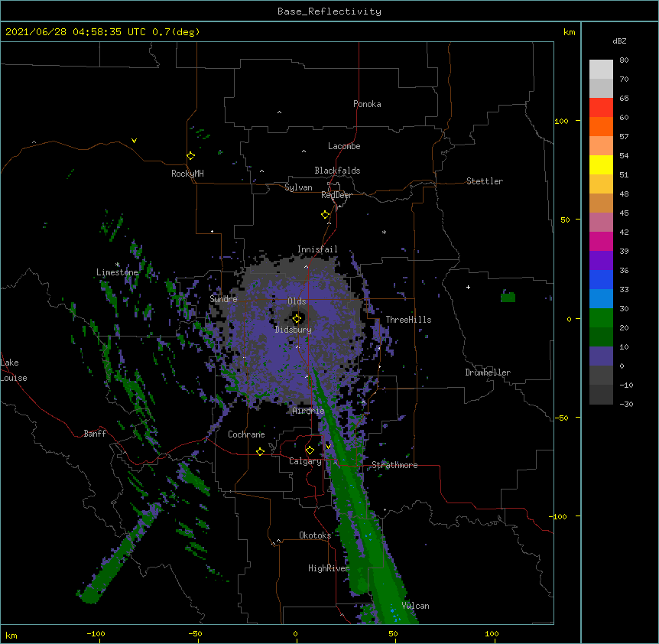Click the RedDeer city label

336,195
